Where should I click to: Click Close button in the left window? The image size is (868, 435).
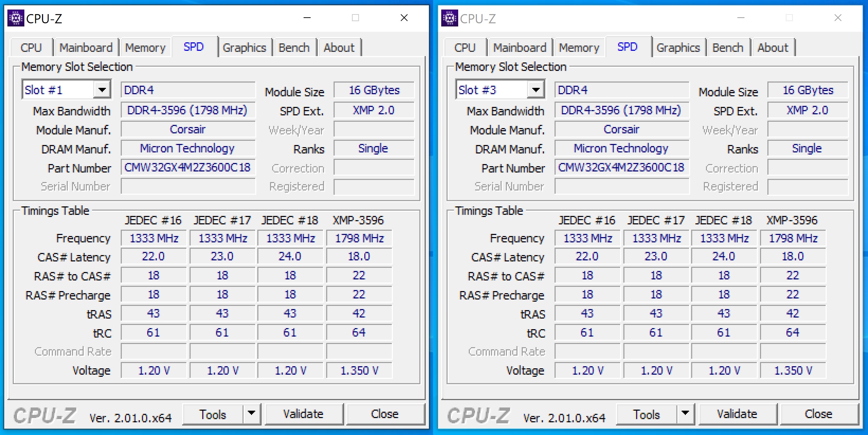tap(385, 414)
